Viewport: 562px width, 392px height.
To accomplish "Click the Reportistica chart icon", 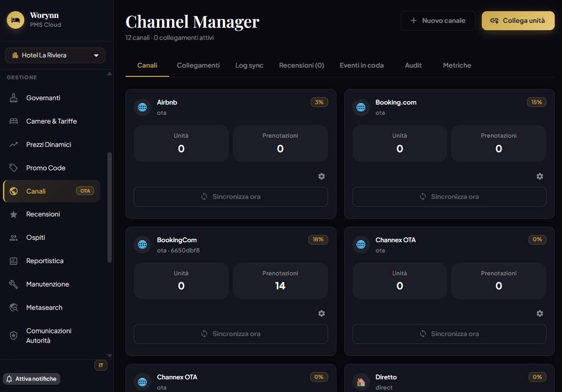I will click(14, 261).
